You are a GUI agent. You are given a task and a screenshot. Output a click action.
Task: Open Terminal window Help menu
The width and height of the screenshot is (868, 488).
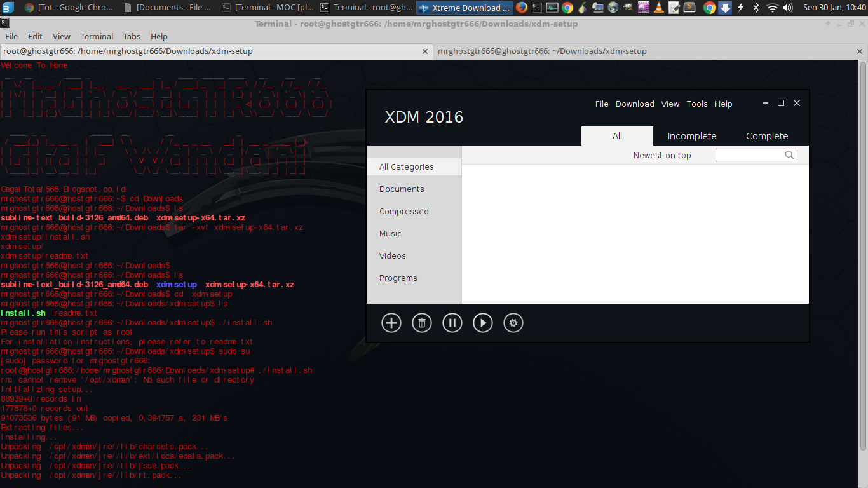[159, 36]
